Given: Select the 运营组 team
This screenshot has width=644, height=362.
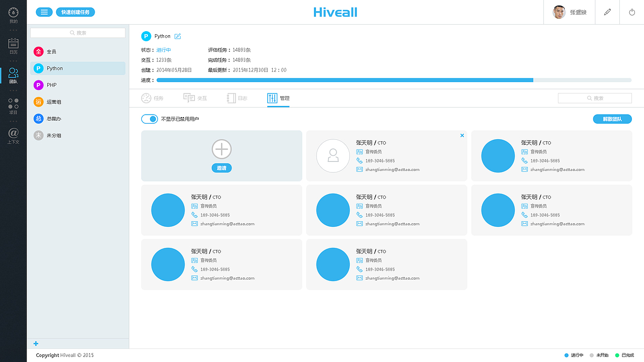Looking at the screenshot, I should (78, 102).
